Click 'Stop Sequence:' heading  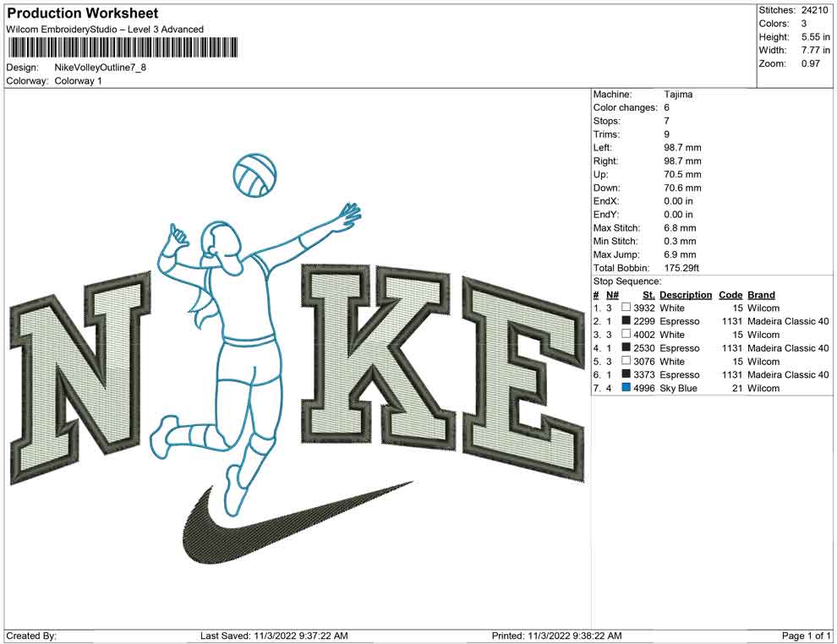tap(627, 281)
